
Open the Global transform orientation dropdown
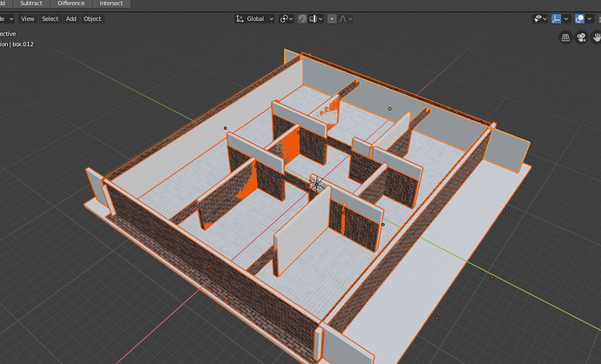(x=256, y=18)
